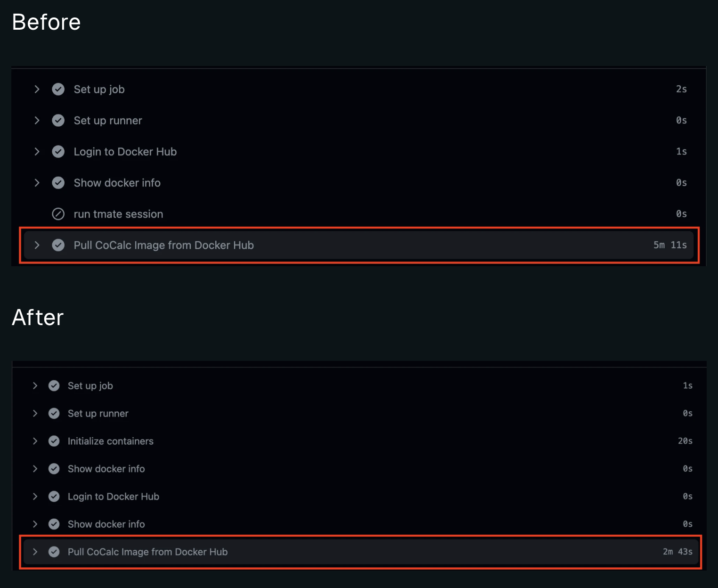The width and height of the screenshot is (718, 588).
Task: Click the '5m 11s' duration text
Action: tap(670, 245)
